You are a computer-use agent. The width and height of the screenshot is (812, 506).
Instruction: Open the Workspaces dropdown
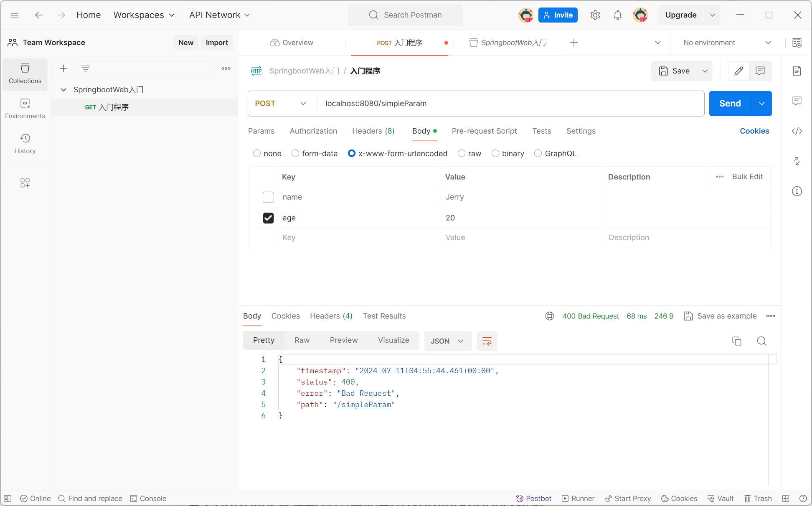[x=144, y=15]
